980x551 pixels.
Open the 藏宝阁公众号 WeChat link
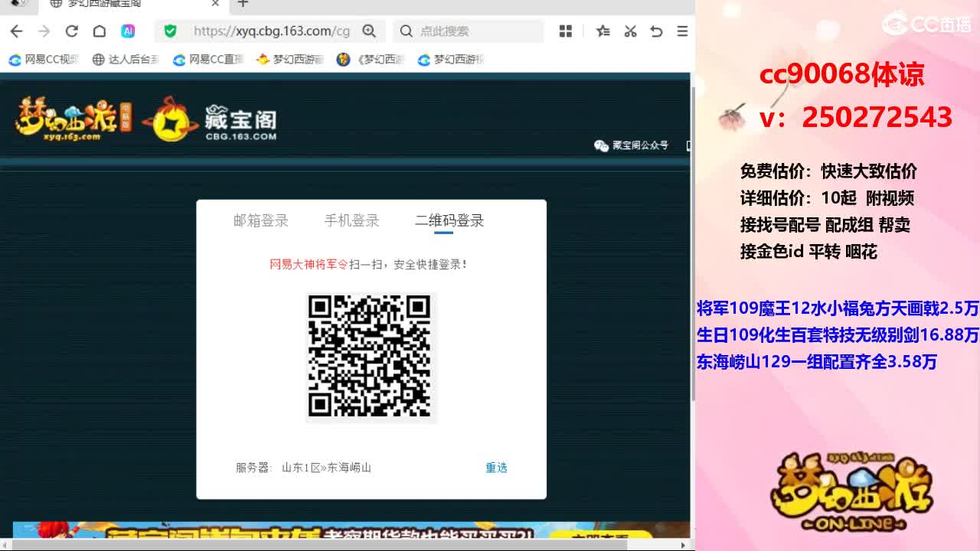pos(632,145)
